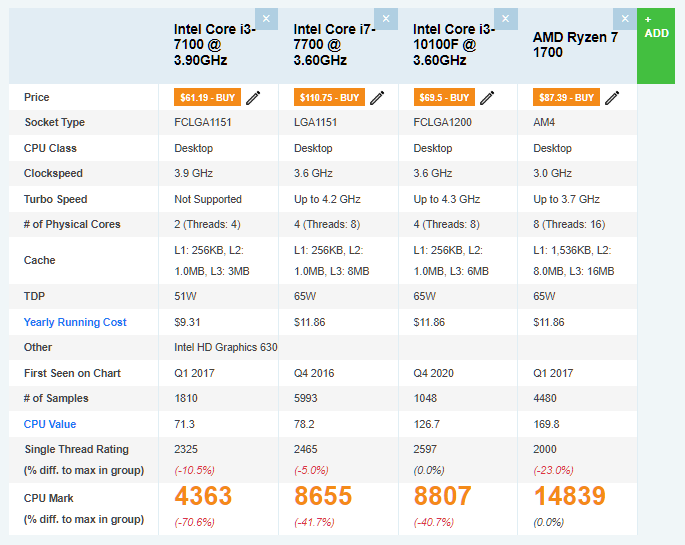Image resolution: width=685 pixels, height=545 pixels.
Task: Open the CPU Value link
Action: [50, 424]
